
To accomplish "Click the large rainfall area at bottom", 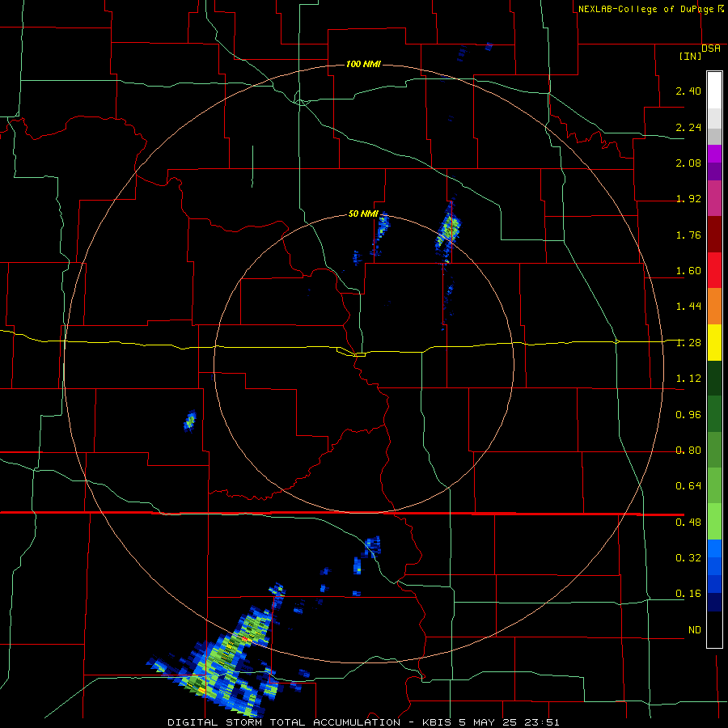I will click(x=223, y=662).
